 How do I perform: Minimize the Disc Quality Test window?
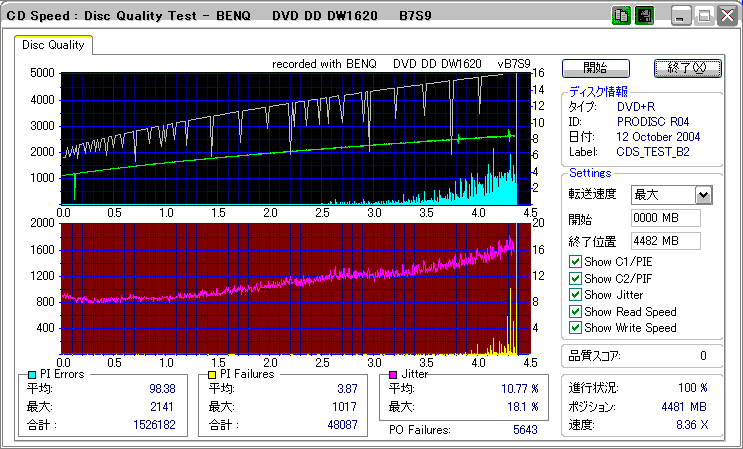[x=680, y=15]
